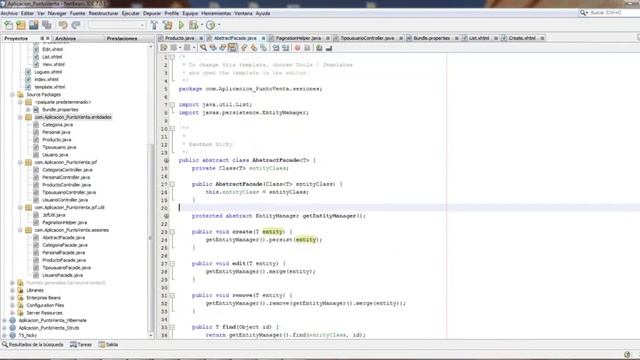This screenshot has height=360, width=640.
Task: Click the Save All toolbar icon
Action: coord(47,25)
